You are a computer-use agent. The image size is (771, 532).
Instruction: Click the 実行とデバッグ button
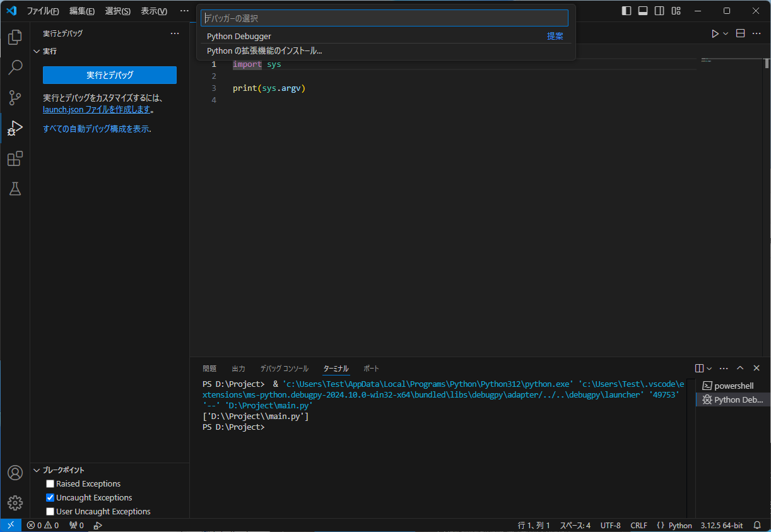tap(109, 75)
